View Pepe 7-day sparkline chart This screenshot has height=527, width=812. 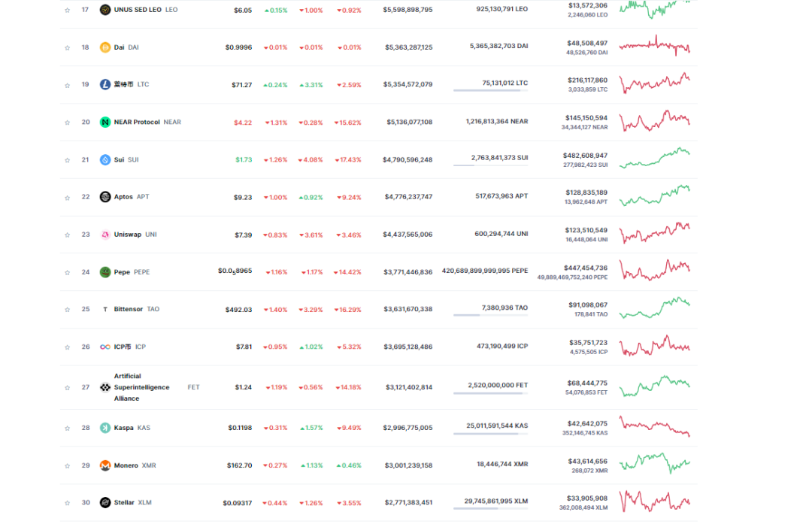point(655,270)
